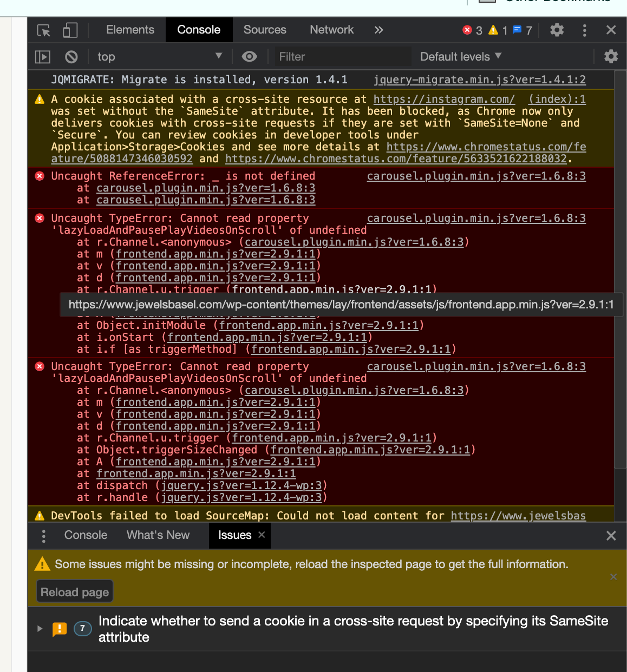The image size is (627, 672).
Task: Open the Default levels dropdown
Action: [x=460, y=56]
